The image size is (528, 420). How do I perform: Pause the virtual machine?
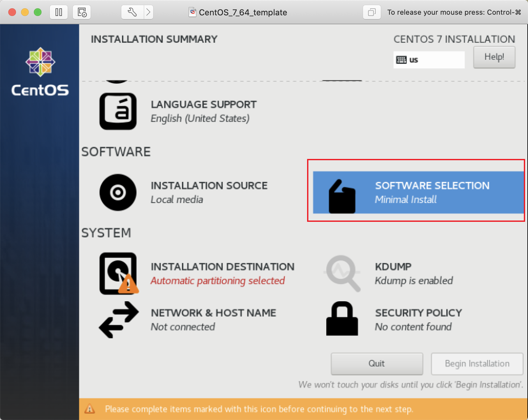[59, 12]
